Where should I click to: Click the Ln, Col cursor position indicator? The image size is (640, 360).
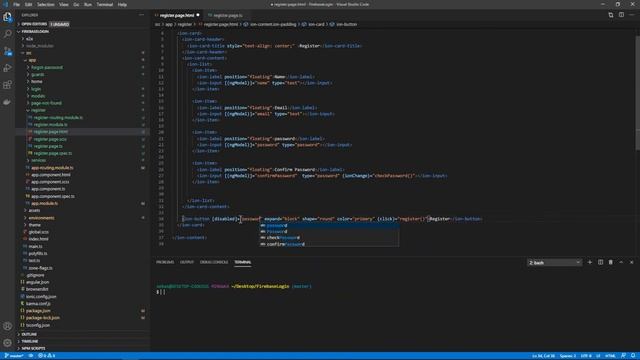click(543, 356)
